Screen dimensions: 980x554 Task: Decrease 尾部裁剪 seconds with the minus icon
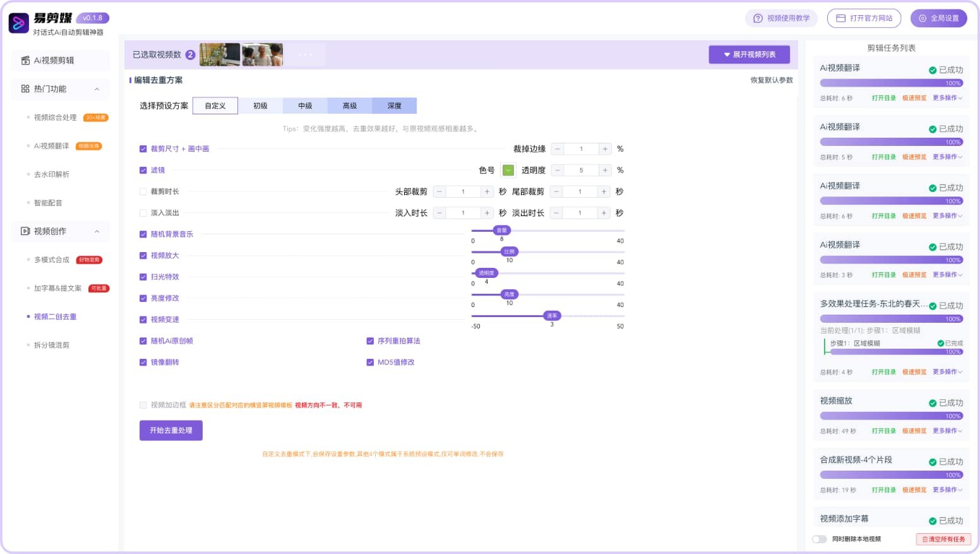click(556, 192)
